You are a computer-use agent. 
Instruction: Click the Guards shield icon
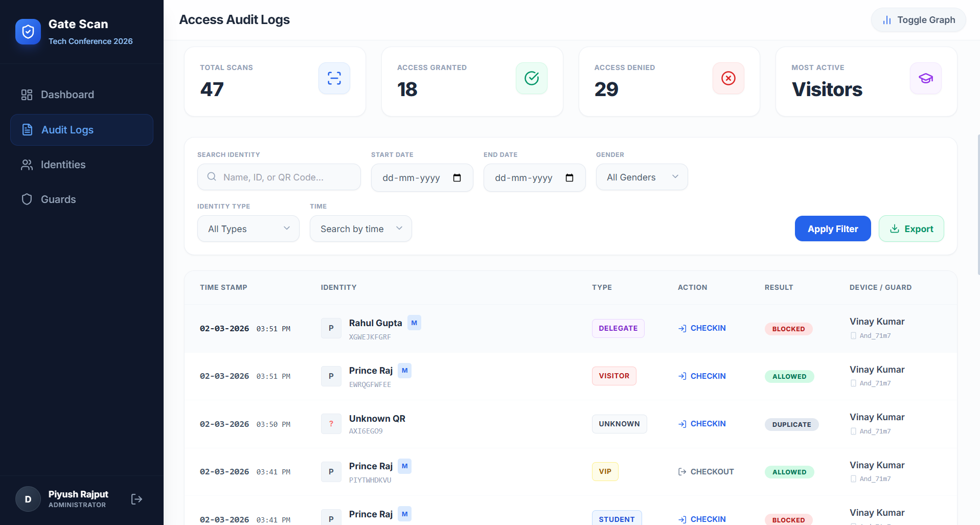(x=27, y=199)
